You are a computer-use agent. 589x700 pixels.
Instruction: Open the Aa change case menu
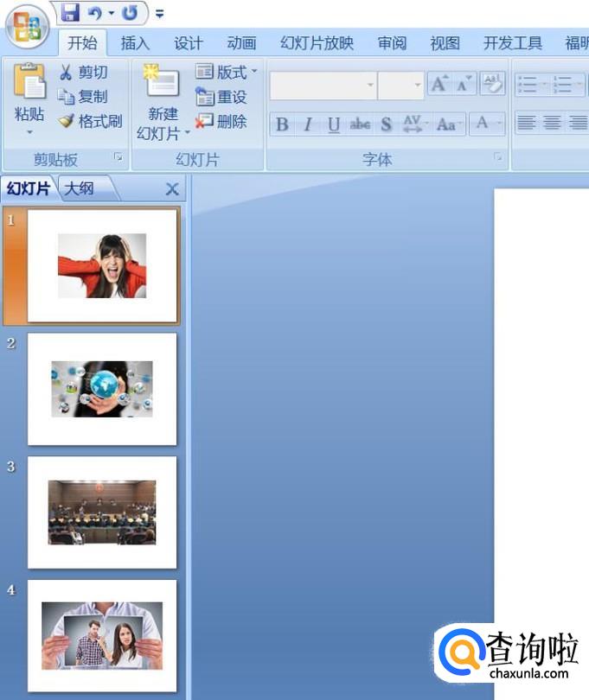(x=449, y=124)
